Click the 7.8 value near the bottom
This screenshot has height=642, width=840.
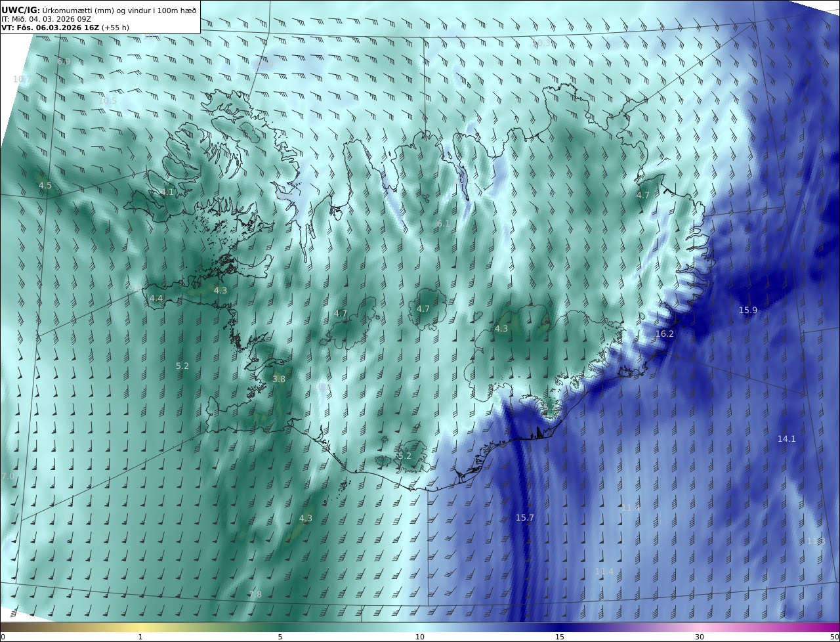[255, 595]
